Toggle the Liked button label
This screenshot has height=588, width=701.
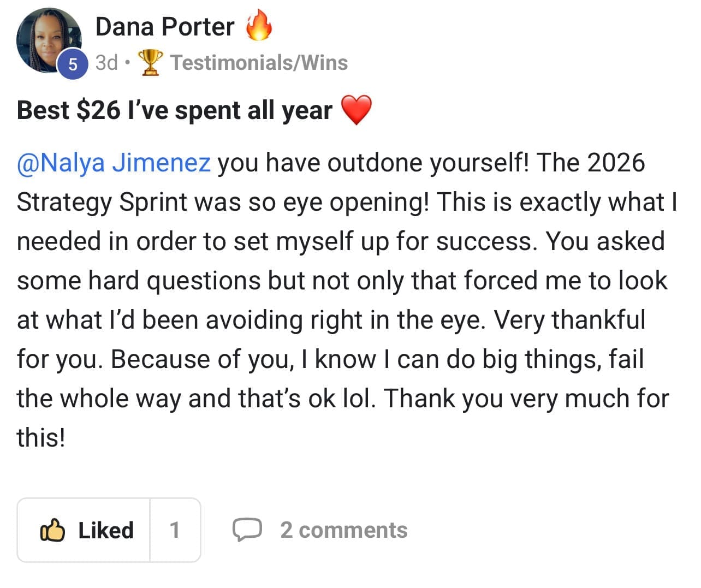[106, 530]
